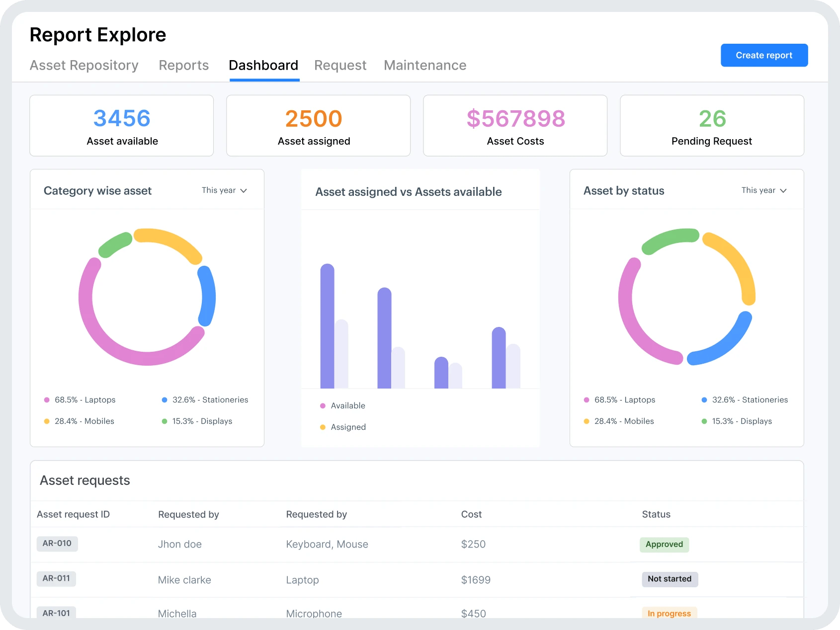Click the In progress status badge
The image size is (840, 630).
669,613
